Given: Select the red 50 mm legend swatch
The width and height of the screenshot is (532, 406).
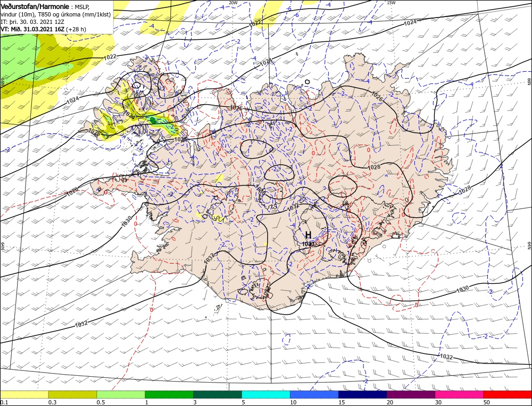Looking at the screenshot, I should click(508, 394).
